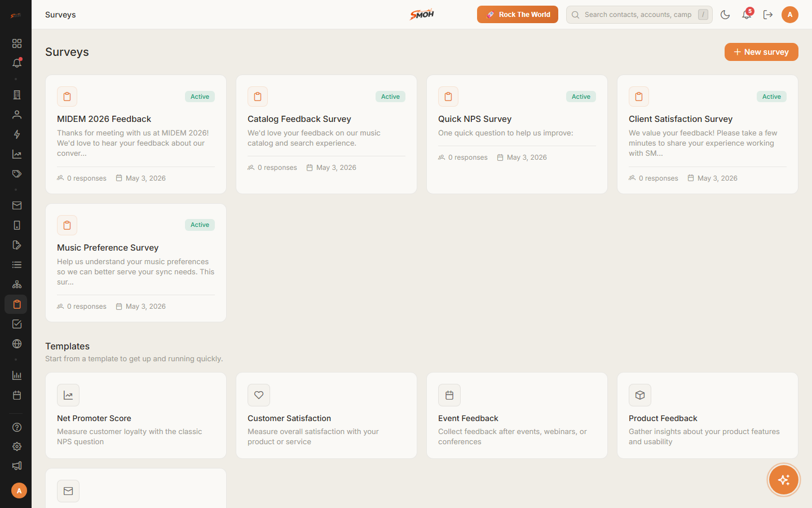Screen dimensions: 812x508
Task: Open the Client Satisfaction Survey card
Action: (x=708, y=134)
